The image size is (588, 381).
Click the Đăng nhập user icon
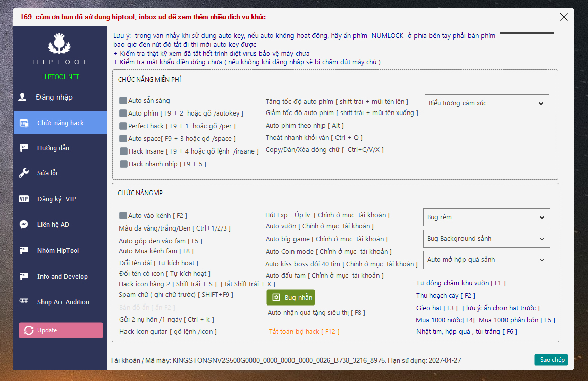[23, 97]
